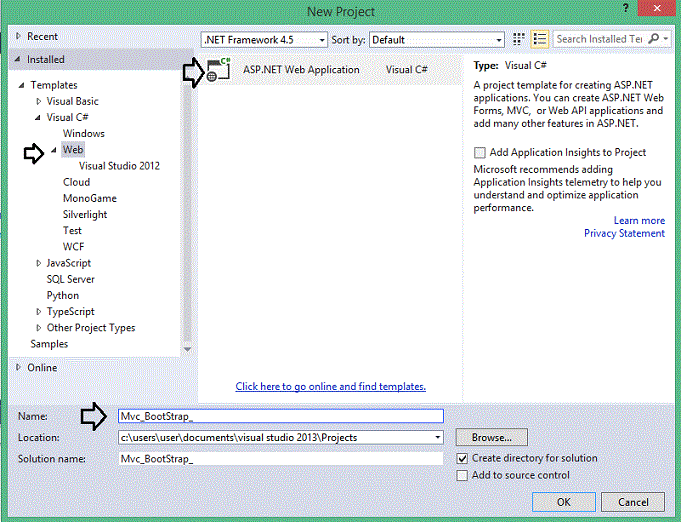Click the OK button

[x=564, y=502]
